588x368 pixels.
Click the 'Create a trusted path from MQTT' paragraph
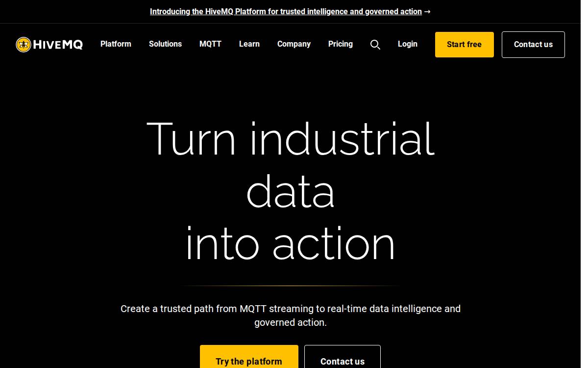click(x=291, y=315)
